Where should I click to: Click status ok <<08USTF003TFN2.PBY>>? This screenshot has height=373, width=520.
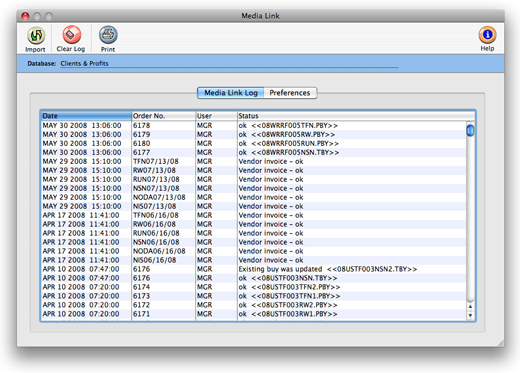[289, 287]
